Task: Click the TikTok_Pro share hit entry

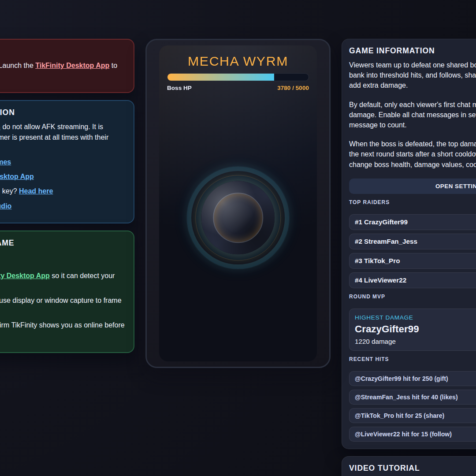Action: 413,416
